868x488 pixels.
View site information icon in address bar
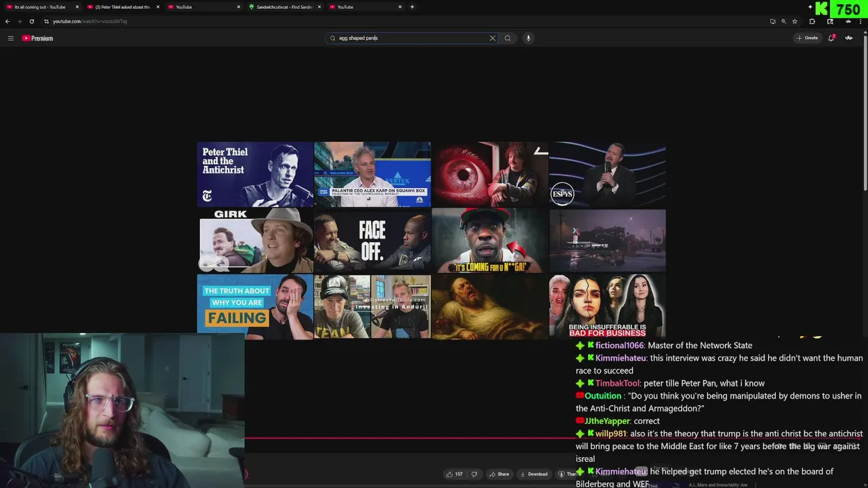coord(46,21)
